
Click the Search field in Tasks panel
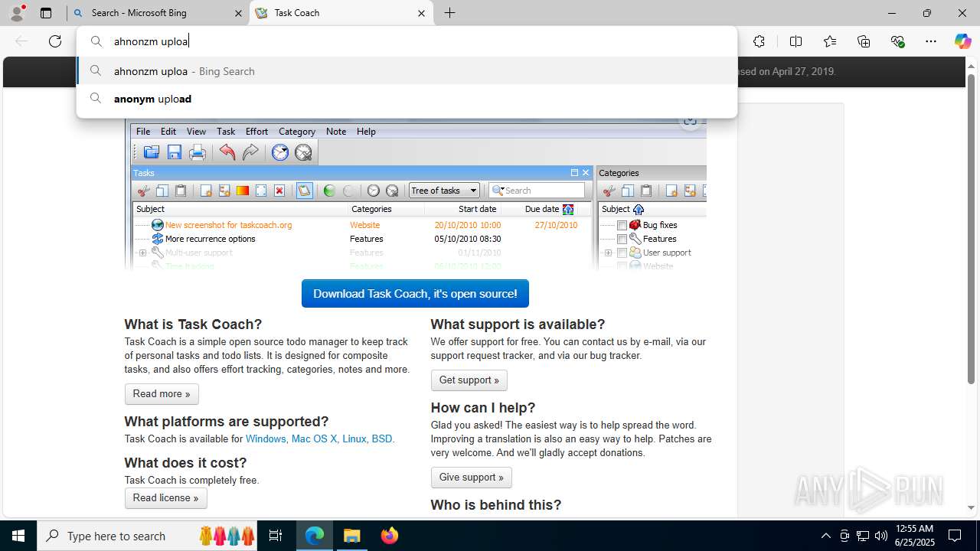coord(537,191)
